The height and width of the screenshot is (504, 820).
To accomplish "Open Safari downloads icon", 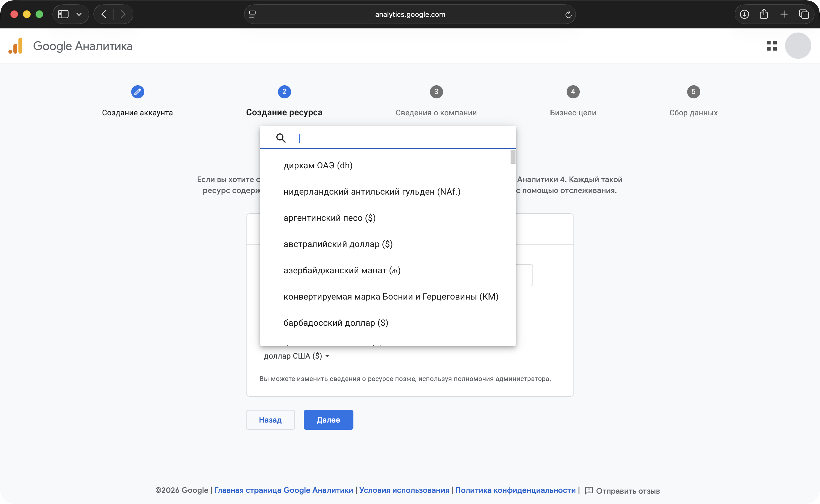I will tap(744, 14).
